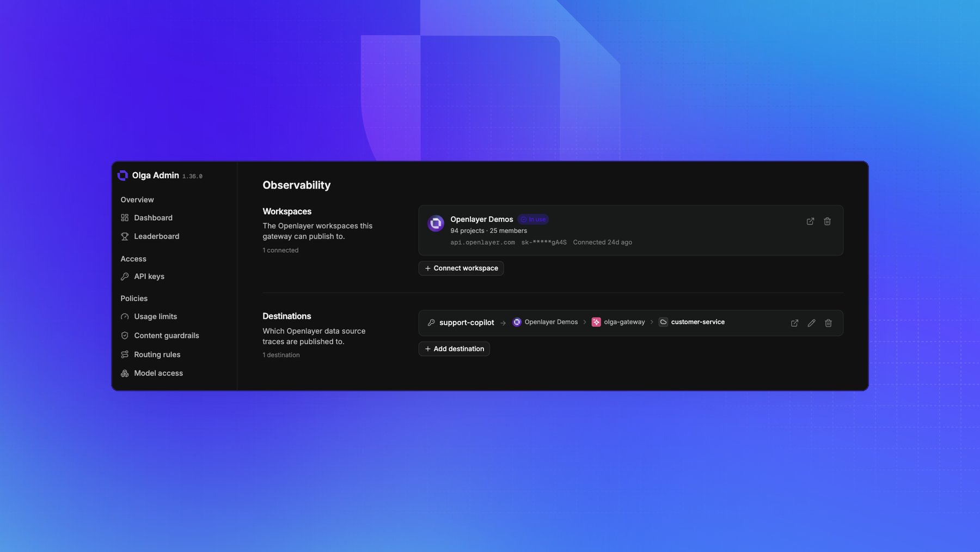This screenshot has width=980, height=552.
Task: Click the Olga Admin logo icon
Action: tap(122, 175)
